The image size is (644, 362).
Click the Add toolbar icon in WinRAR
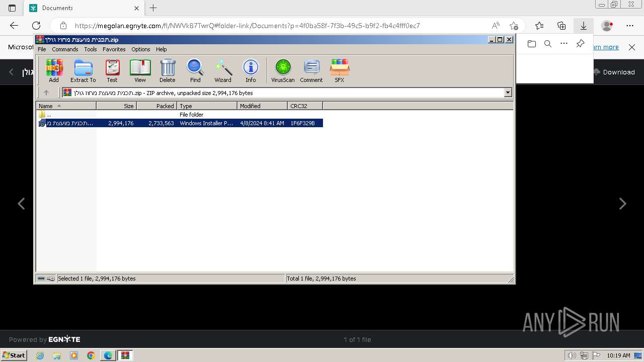coord(54,71)
